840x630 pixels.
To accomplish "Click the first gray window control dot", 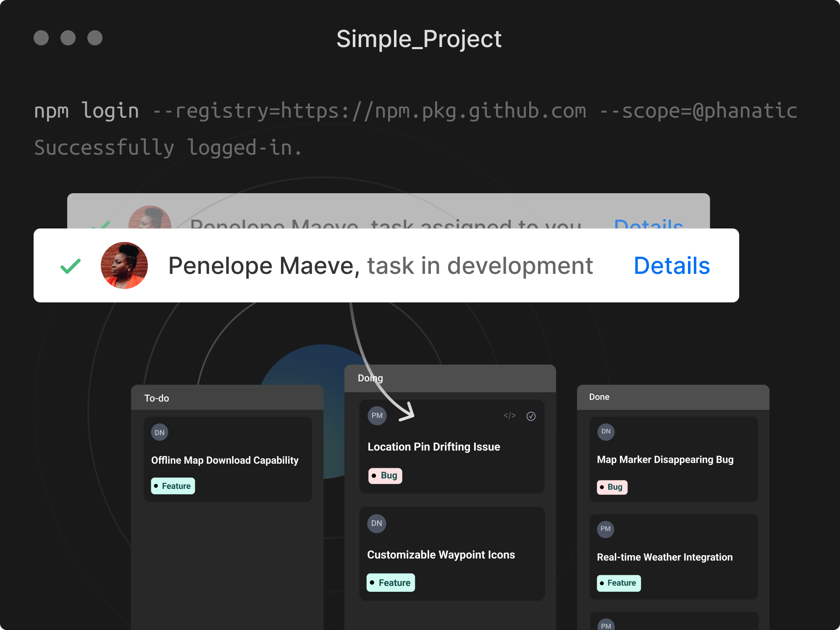I will [41, 38].
